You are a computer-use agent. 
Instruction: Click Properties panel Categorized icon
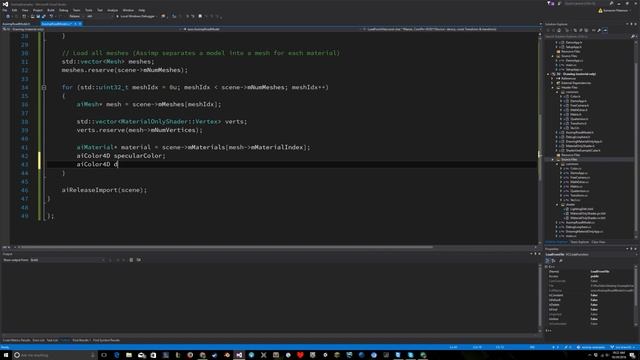pos(548,260)
